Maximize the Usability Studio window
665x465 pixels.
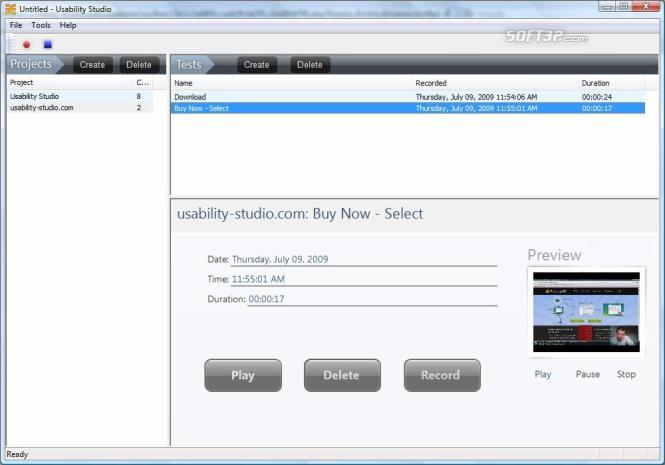click(623, 6)
